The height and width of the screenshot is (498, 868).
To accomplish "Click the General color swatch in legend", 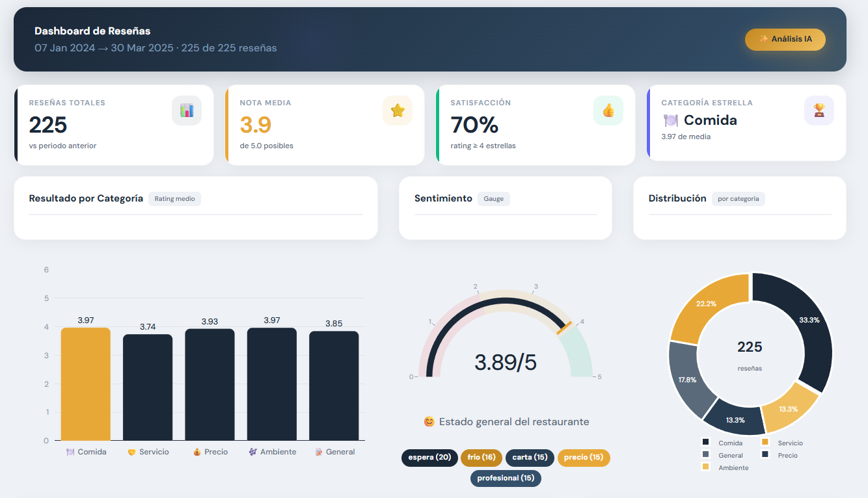I will 706,454.
